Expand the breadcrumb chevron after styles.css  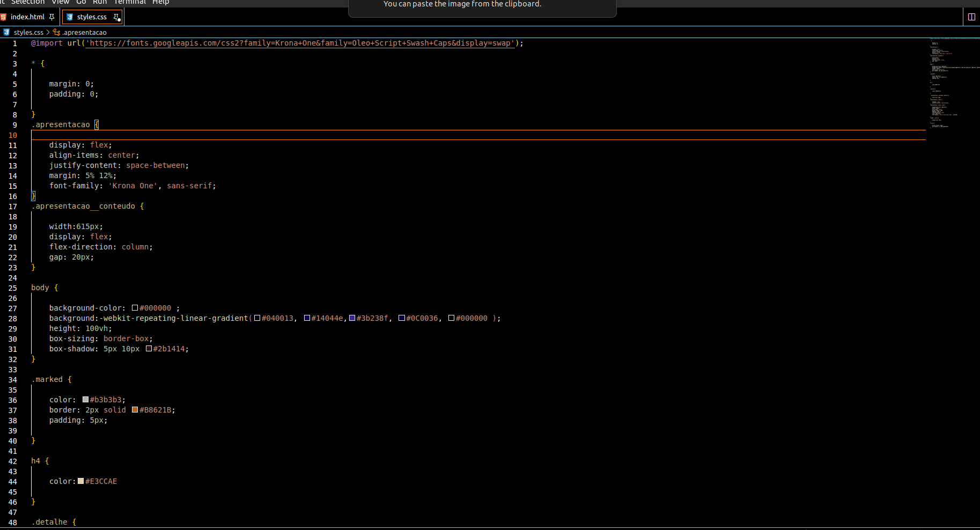(x=48, y=32)
